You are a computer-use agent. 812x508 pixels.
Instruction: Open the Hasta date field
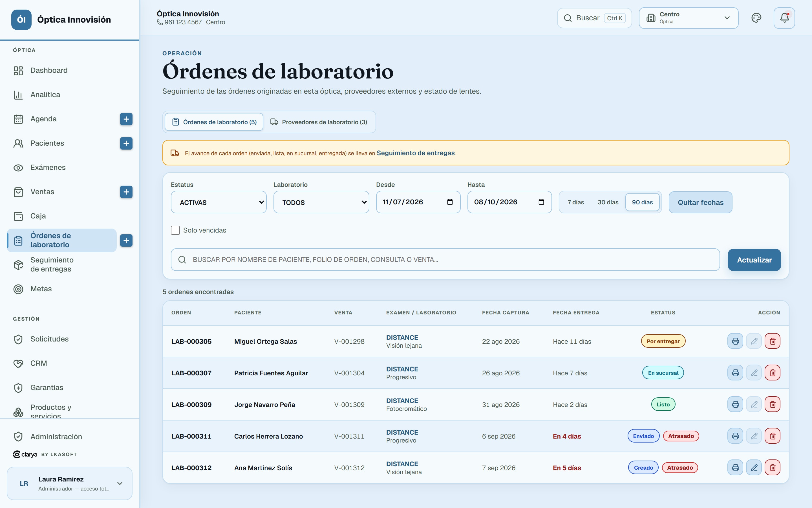click(x=509, y=202)
